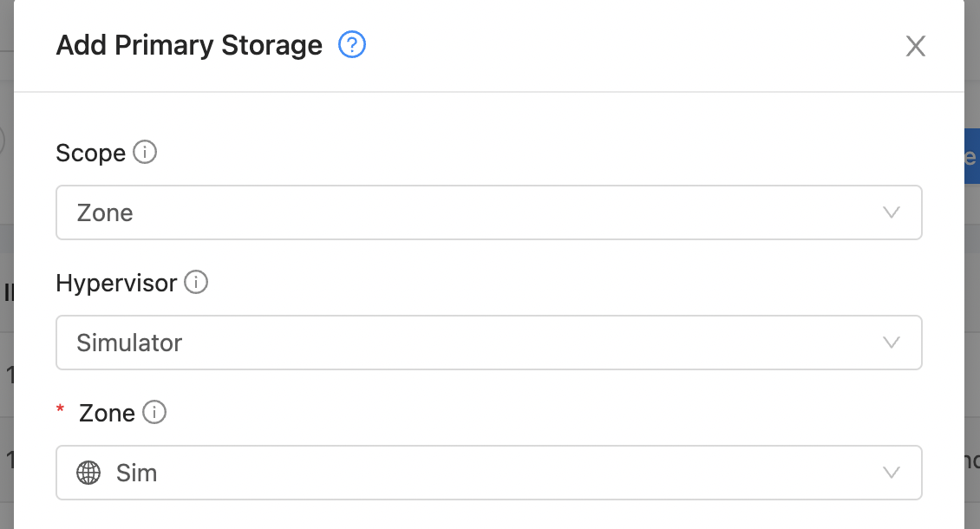Screen dimensions: 980x529
Task: Click the Hypervisor field label
Action: point(116,284)
